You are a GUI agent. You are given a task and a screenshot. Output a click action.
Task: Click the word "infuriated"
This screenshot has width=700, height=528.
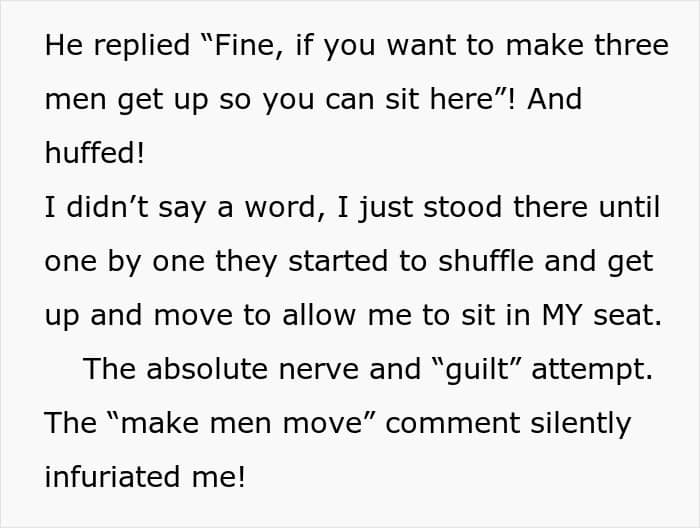coord(112,476)
